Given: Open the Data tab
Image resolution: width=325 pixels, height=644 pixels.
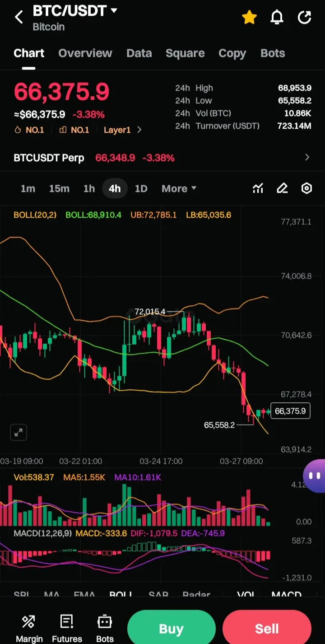Looking at the screenshot, I should click(x=139, y=53).
